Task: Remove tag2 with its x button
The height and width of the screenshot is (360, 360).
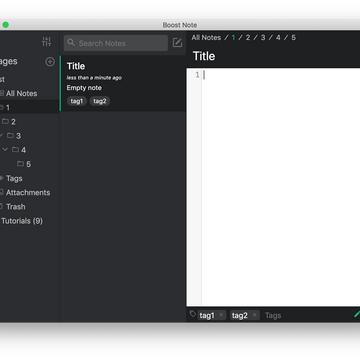Action: pos(254,315)
